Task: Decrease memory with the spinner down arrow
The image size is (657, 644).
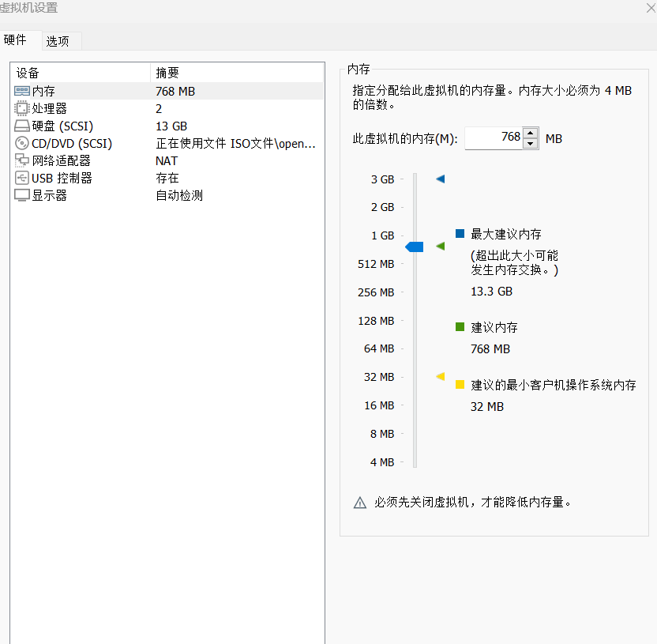Action: pos(531,144)
